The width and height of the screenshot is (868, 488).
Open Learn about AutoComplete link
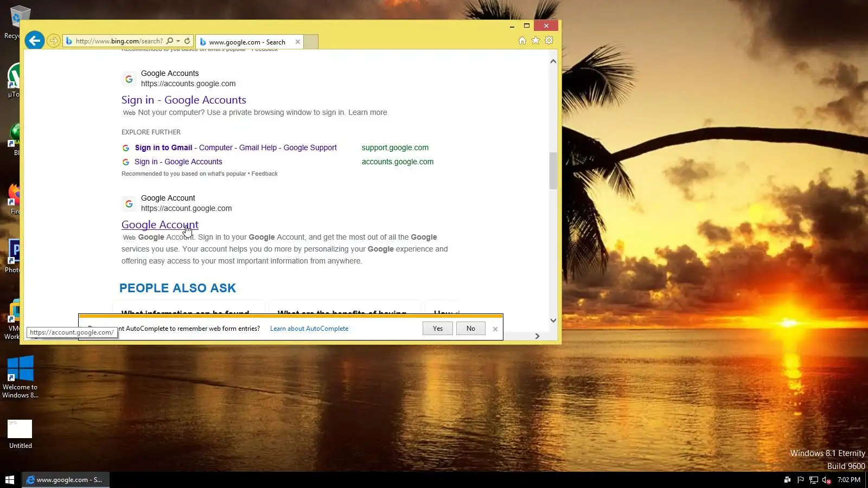pos(309,329)
